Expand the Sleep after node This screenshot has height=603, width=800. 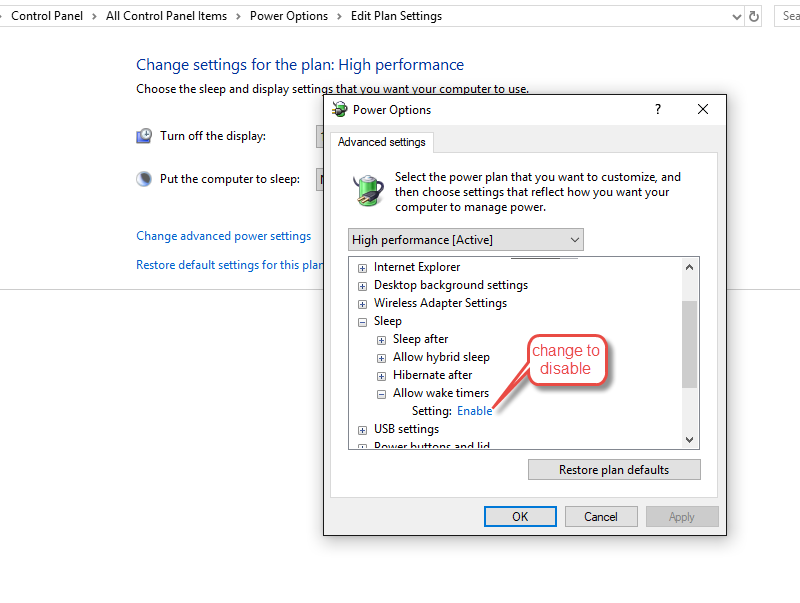381,340
